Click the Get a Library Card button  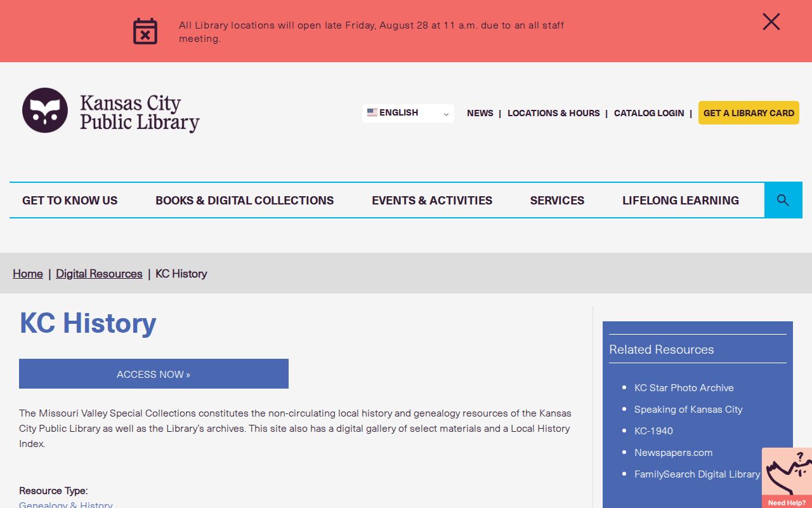pyautogui.click(x=749, y=113)
